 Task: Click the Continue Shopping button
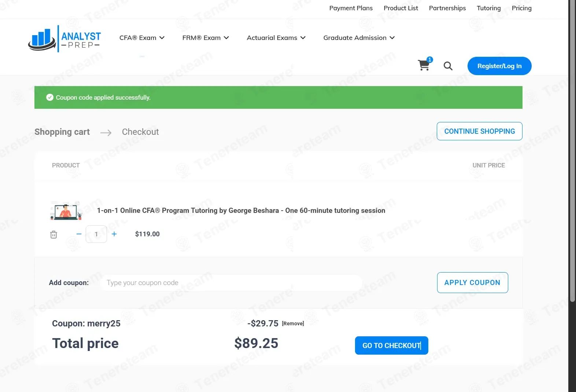pyautogui.click(x=479, y=131)
